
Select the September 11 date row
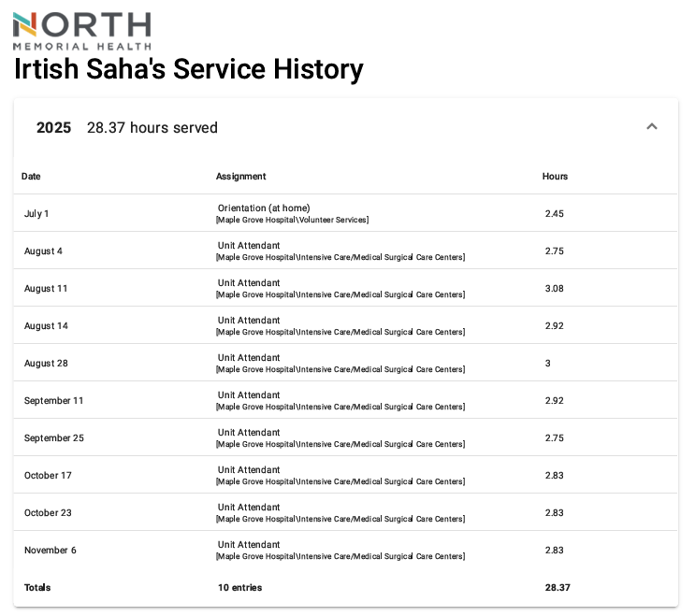coord(53,400)
